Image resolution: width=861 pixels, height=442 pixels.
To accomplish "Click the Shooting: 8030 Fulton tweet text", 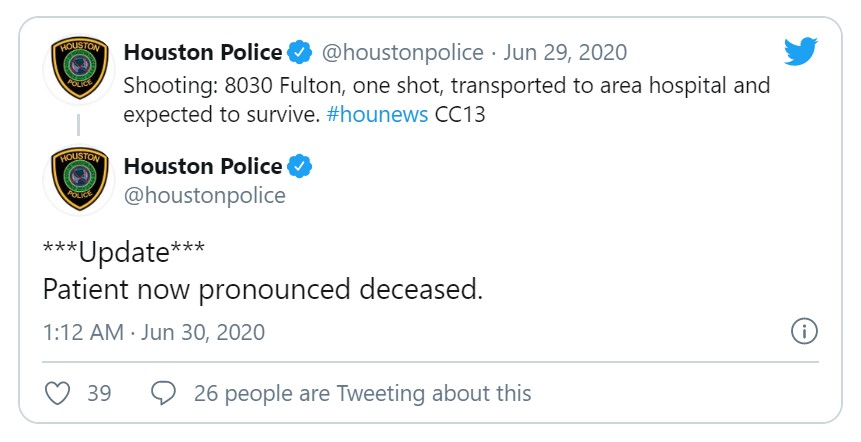I will pos(446,100).
